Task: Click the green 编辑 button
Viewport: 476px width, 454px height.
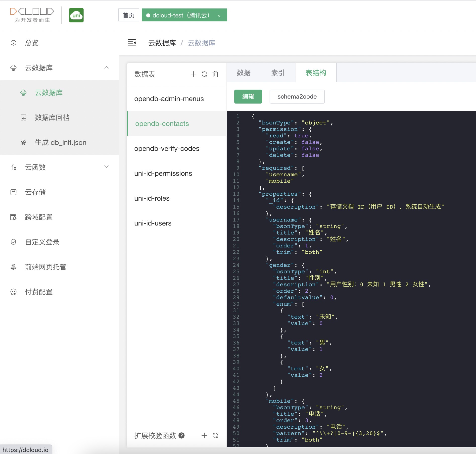Action: (248, 97)
